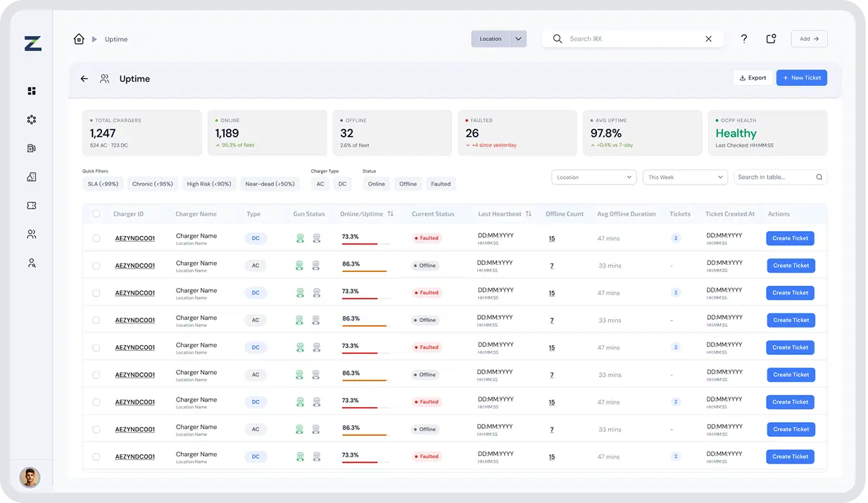
Task: Click the Actions column header
Action: [x=779, y=214]
